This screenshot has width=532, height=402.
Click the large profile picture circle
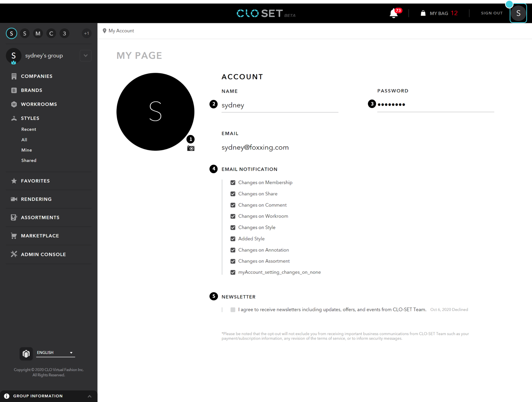tap(155, 112)
